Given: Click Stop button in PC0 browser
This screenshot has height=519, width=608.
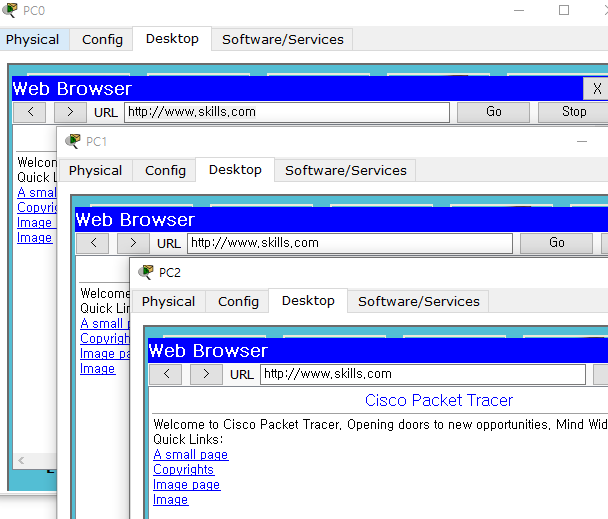Looking at the screenshot, I should [x=574, y=112].
